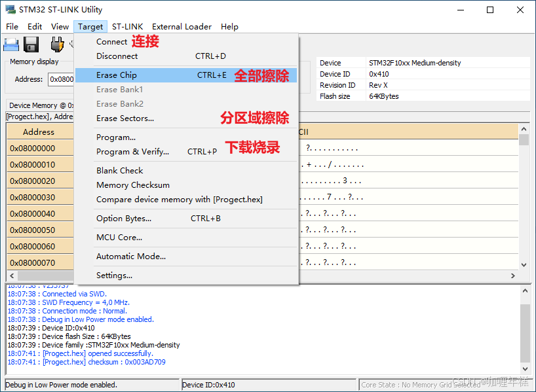The height and width of the screenshot is (392, 536).
Task: Click address row 0x08000020
Action: [40, 181]
